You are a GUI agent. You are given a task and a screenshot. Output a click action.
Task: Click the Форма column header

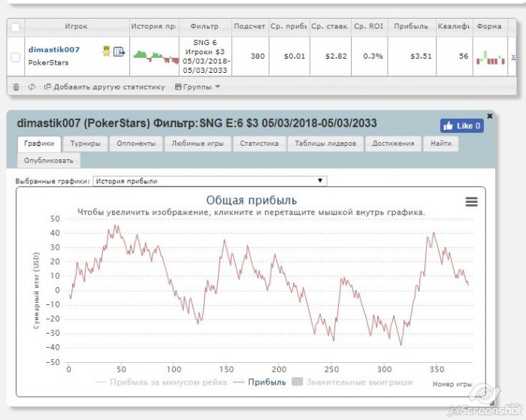(x=489, y=26)
